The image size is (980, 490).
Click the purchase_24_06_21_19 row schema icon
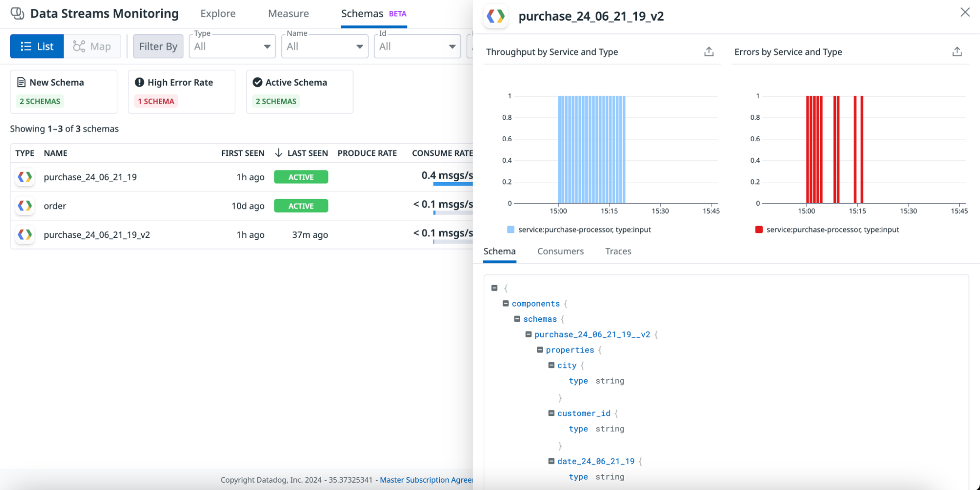pyautogui.click(x=25, y=177)
